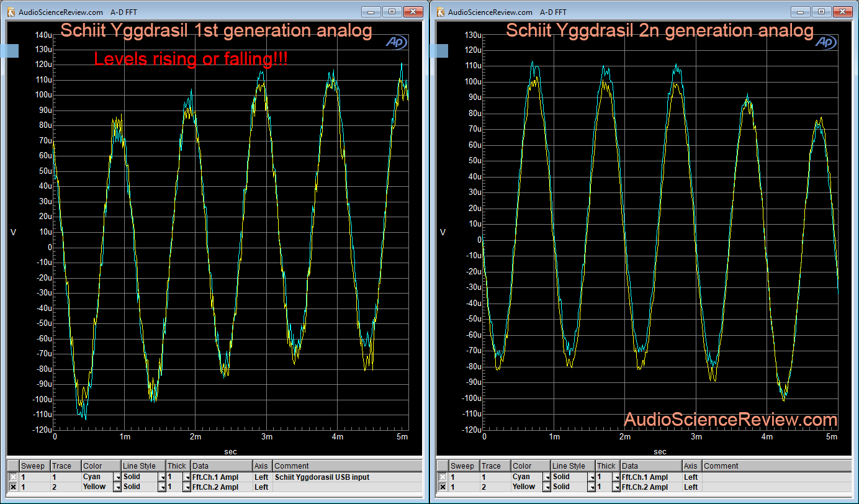
Task: Close the 2n generation analog FFT window
Action: click(x=842, y=12)
